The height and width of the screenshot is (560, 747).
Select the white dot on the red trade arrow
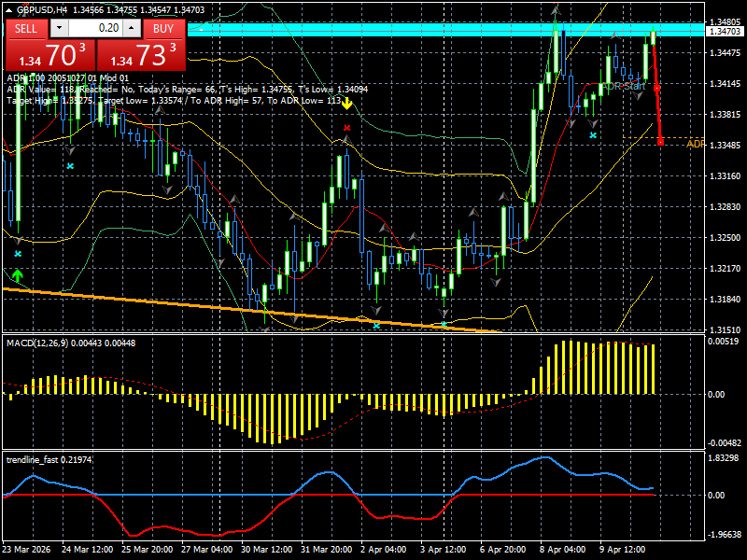tap(657, 88)
